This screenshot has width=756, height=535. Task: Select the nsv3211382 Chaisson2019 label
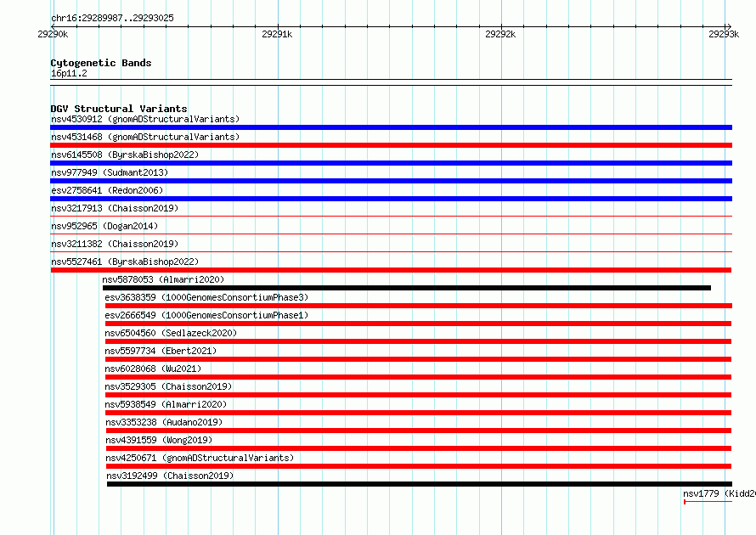[x=115, y=244]
